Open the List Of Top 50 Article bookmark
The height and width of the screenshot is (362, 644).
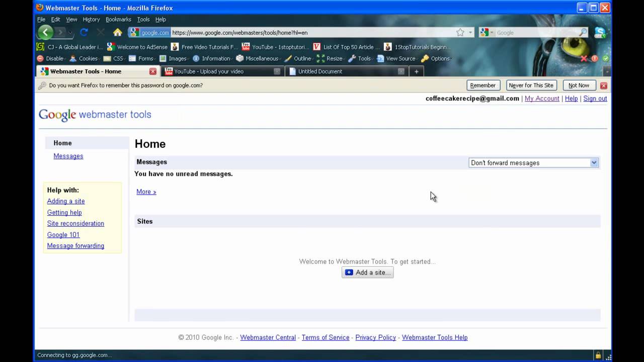click(346, 47)
